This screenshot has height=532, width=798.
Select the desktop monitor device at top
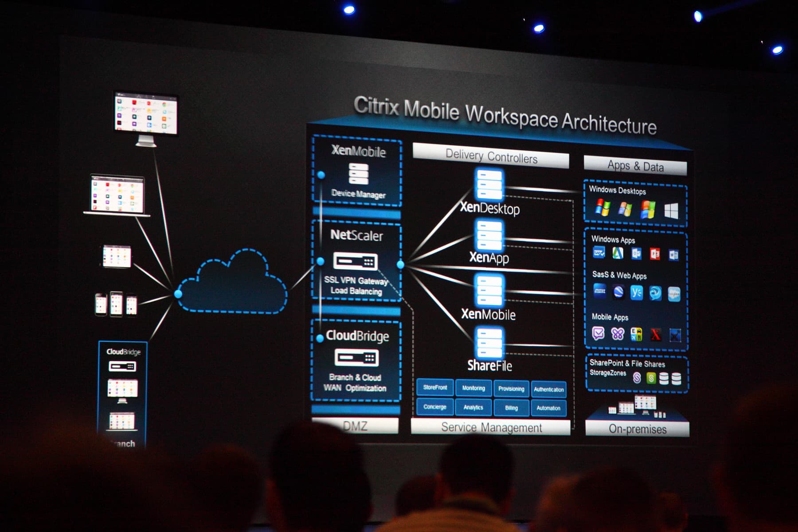pyautogui.click(x=146, y=119)
